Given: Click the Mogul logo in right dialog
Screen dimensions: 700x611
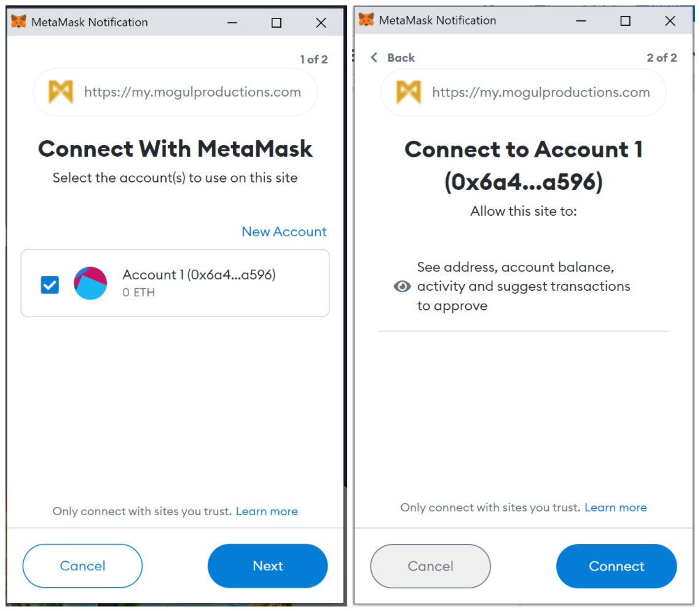Looking at the screenshot, I should tap(409, 92).
